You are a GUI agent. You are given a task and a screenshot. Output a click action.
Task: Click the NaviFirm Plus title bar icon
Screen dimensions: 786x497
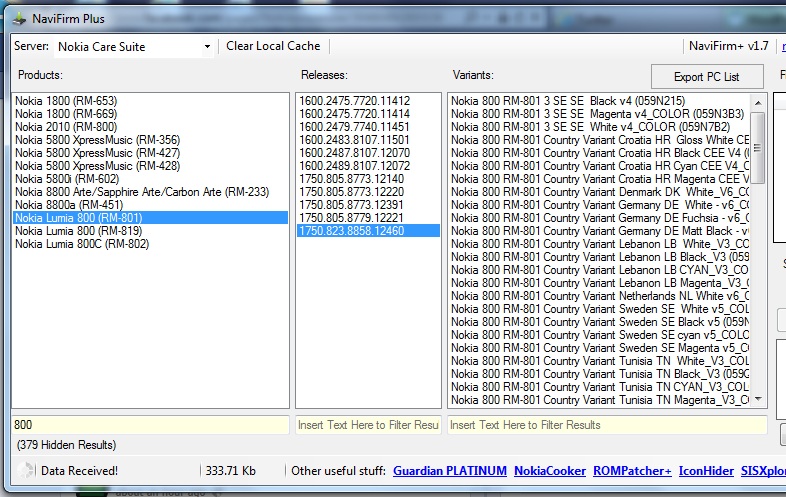pyautogui.click(x=20, y=19)
